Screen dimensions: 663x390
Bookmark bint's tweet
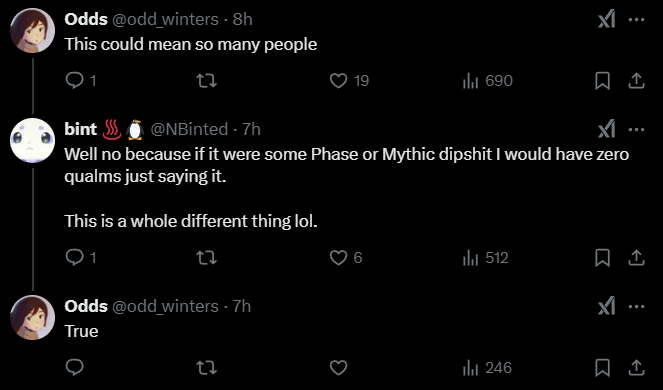pos(603,258)
